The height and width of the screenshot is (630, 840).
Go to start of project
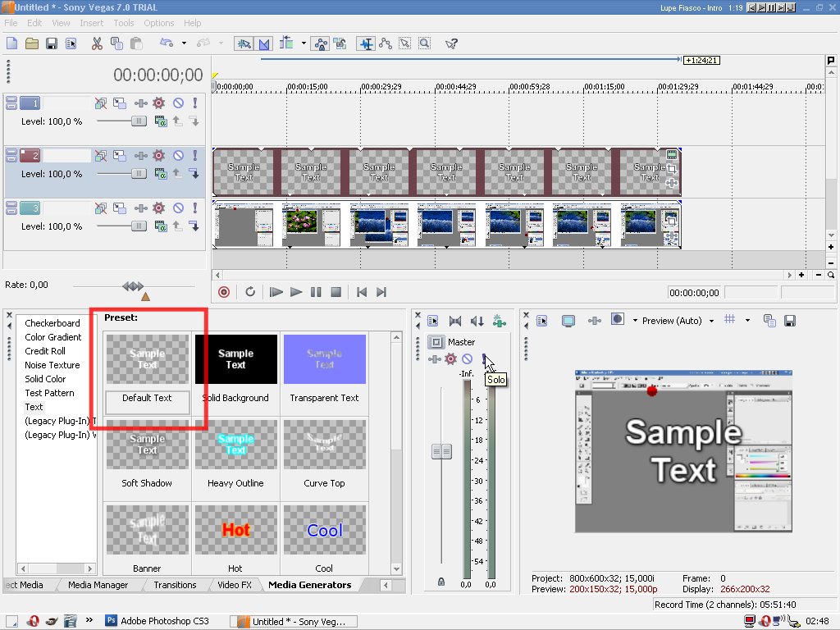(362, 292)
